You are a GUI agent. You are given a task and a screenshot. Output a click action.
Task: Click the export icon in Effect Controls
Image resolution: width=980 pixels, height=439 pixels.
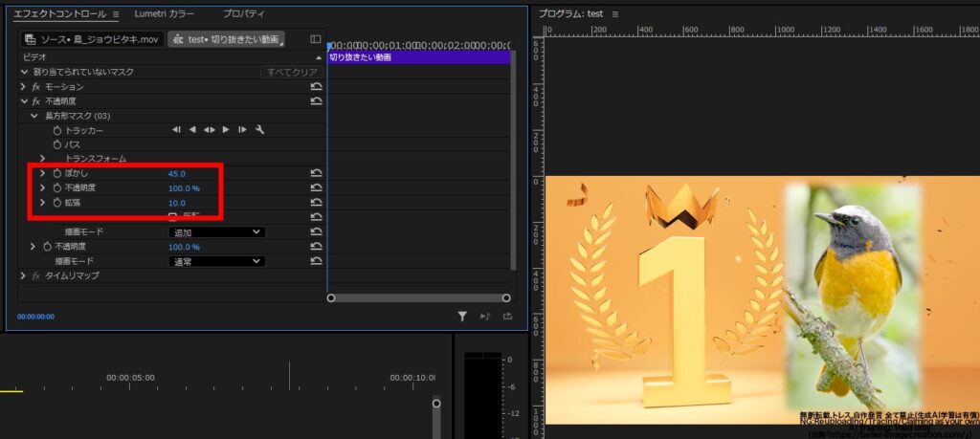[507, 317]
